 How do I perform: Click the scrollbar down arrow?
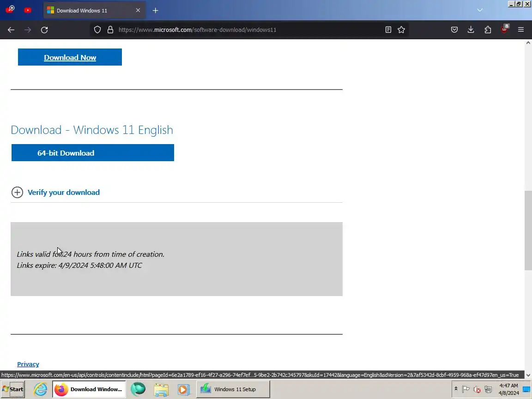tap(528, 375)
